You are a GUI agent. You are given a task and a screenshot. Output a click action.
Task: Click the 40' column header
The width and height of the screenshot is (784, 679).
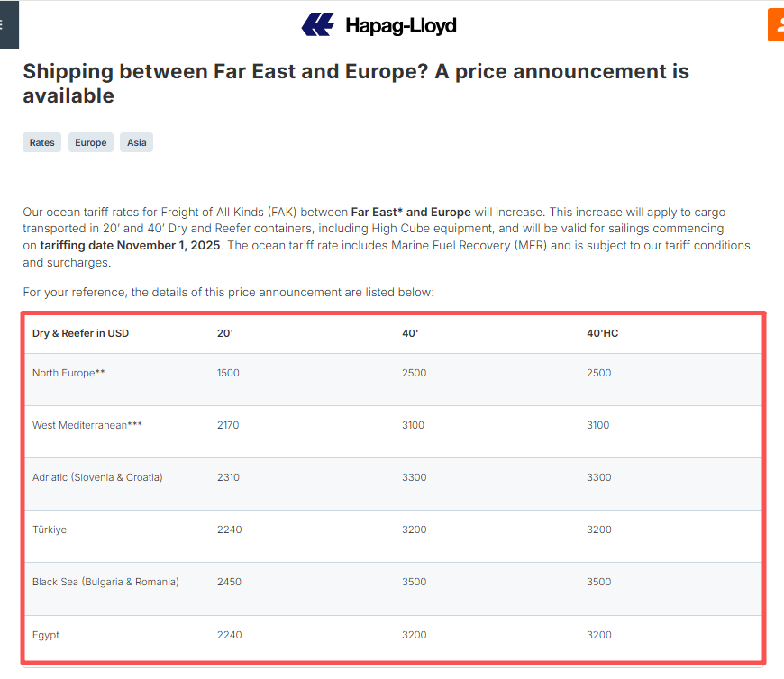[410, 333]
